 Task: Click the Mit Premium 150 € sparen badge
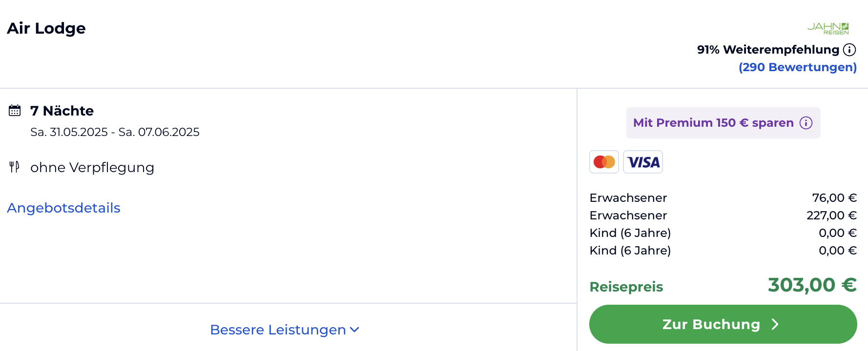723,123
